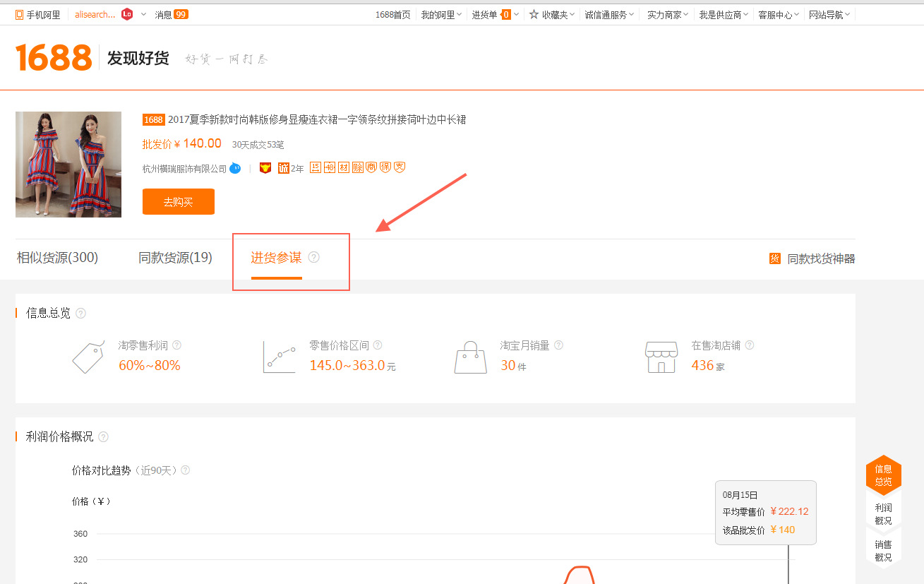The image size is (924, 584).
Task: Click the orange 1688 logo
Action: tap(54, 58)
